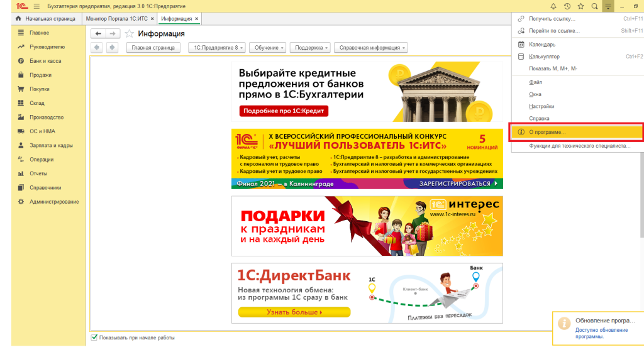This screenshot has height=362, width=644.
Task: Open the Администрирование section
Action: pos(54,202)
